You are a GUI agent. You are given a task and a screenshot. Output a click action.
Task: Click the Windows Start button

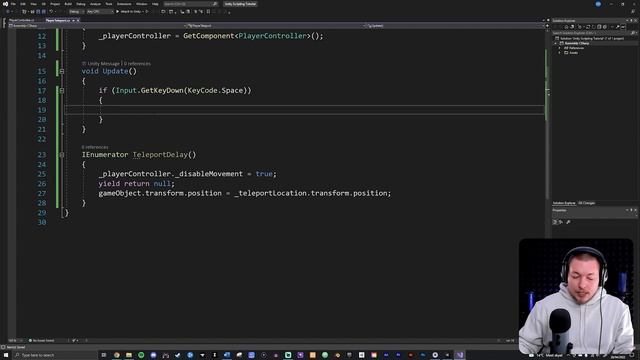point(6,355)
